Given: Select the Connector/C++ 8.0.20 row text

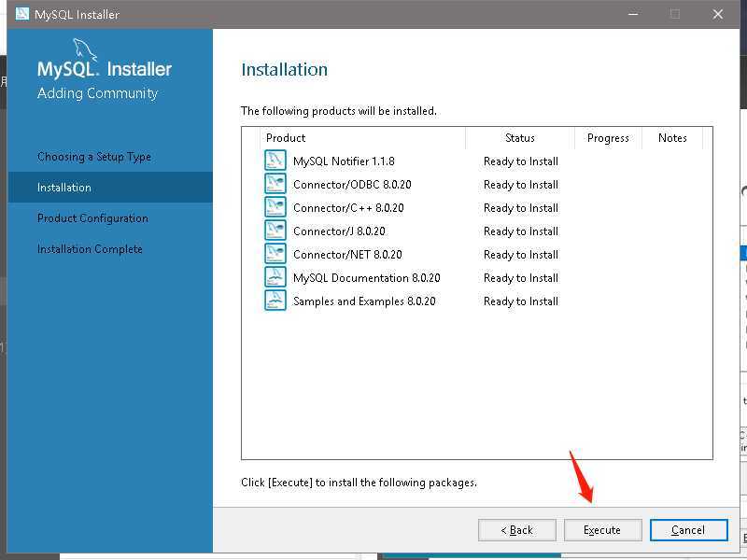Looking at the screenshot, I should click(x=348, y=208).
